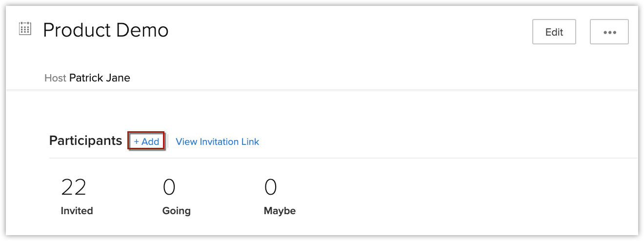Add participants using the + Add link
The image size is (644, 241).
[146, 141]
